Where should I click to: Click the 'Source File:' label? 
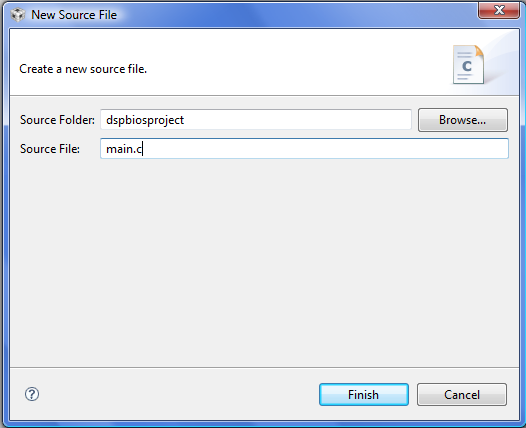point(50,149)
